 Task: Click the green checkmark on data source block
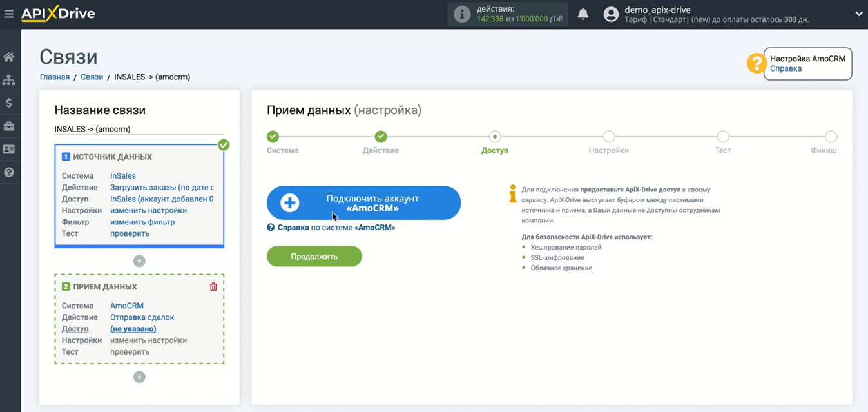coord(224,144)
